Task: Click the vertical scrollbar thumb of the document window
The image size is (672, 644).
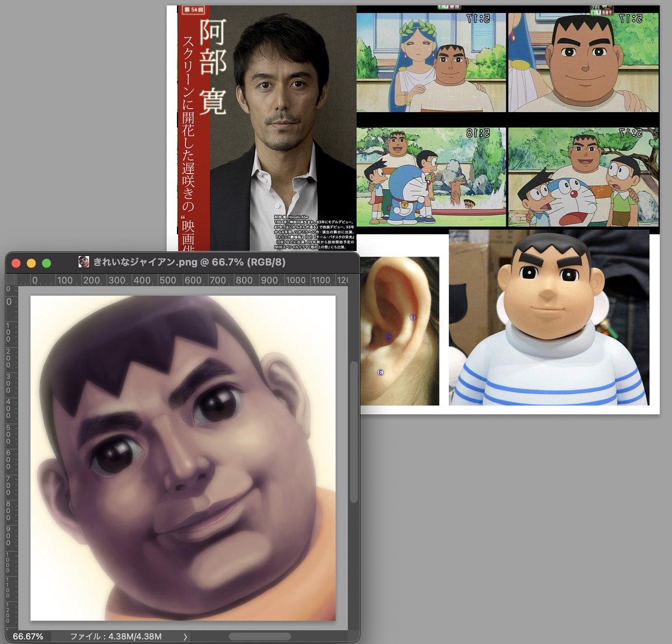Action: point(353,432)
